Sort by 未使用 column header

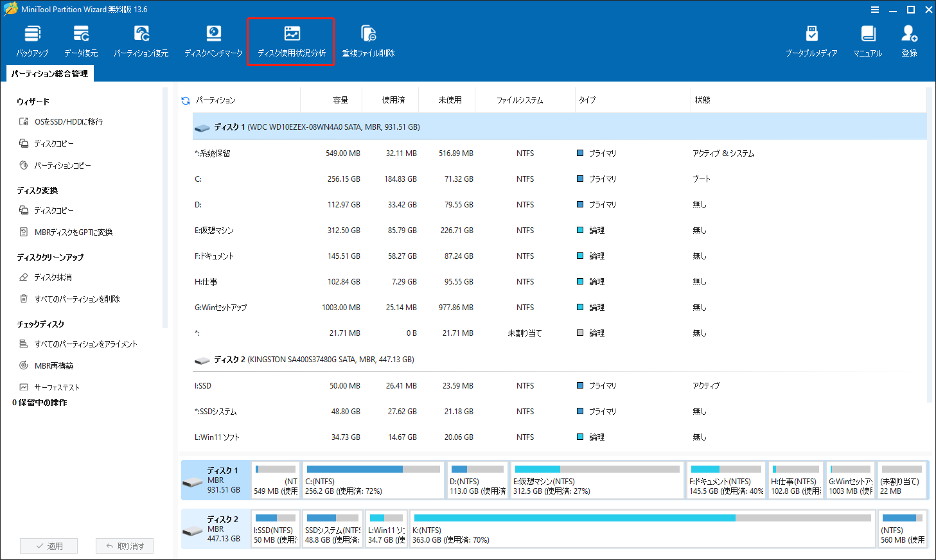click(450, 100)
